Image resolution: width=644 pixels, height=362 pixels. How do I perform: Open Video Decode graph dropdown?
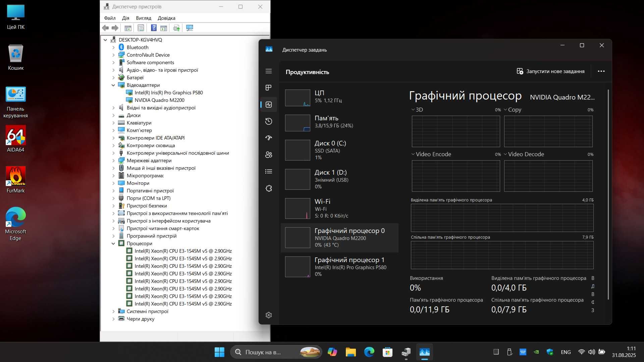point(524,154)
